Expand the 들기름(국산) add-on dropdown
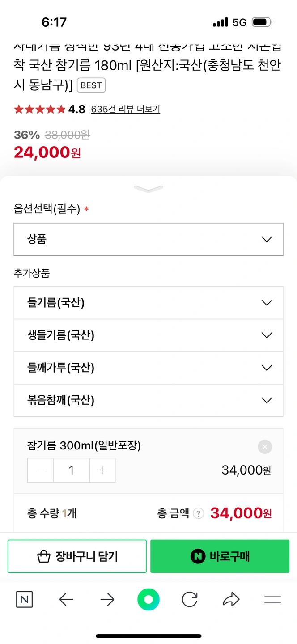The image size is (297, 644). coord(148,303)
